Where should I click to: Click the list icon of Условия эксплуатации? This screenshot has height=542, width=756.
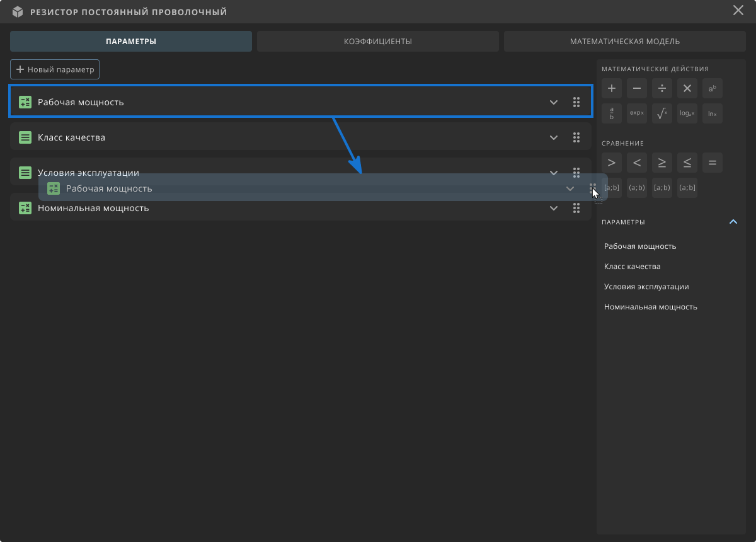pyautogui.click(x=25, y=173)
